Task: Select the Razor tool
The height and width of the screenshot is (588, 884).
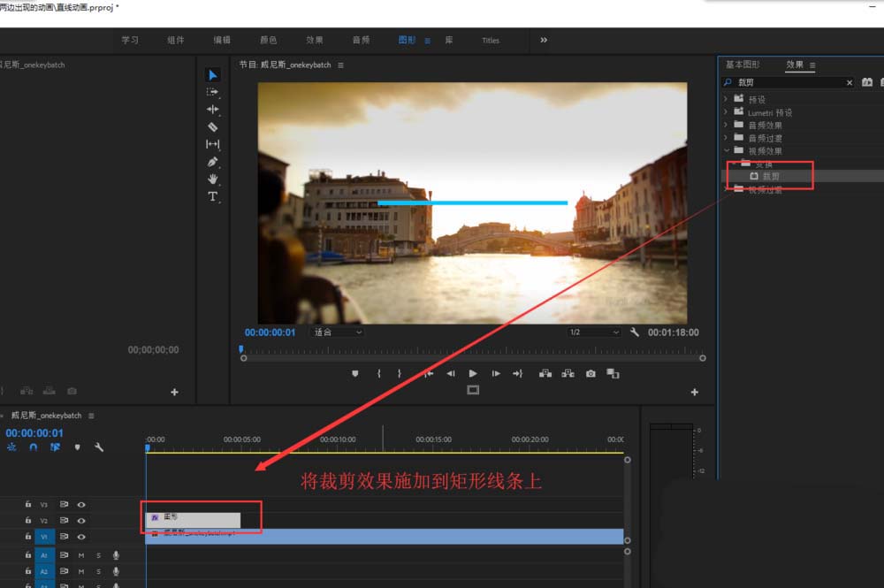Action: pos(212,126)
